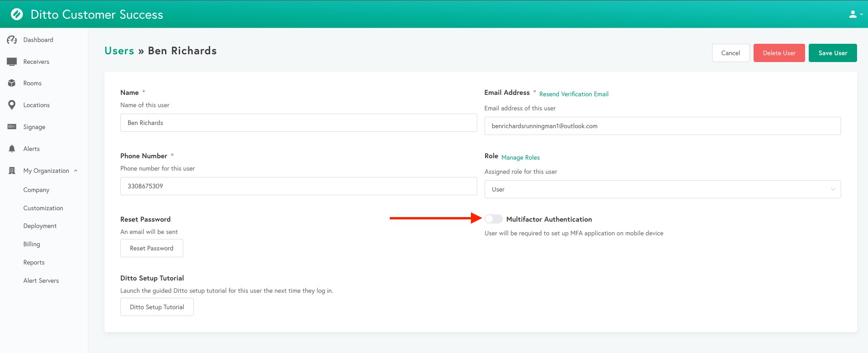Select Company under My Organization
The width and height of the screenshot is (868, 353).
(36, 190)
